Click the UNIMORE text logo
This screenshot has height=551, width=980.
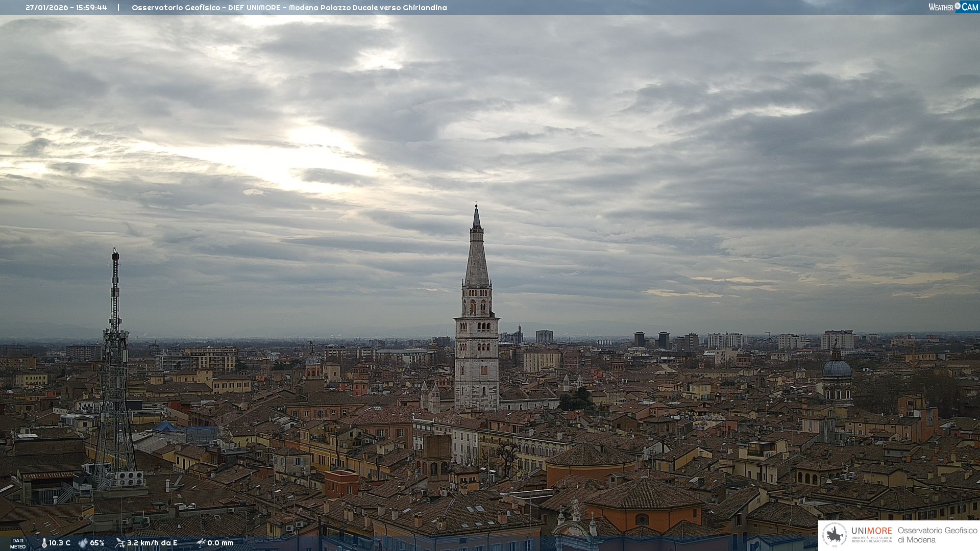pos(871,531)
